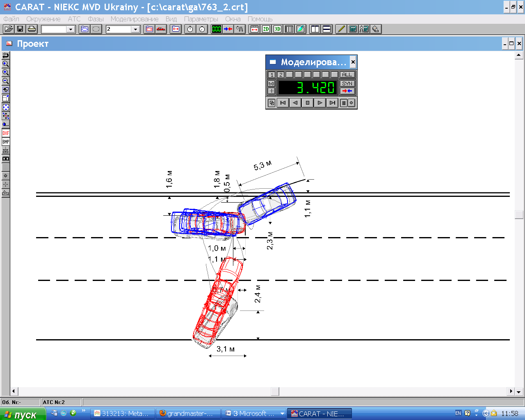Viewport: 525px width, 420px height.
Task: Open the Вид menu
Action: click(171, 19)
